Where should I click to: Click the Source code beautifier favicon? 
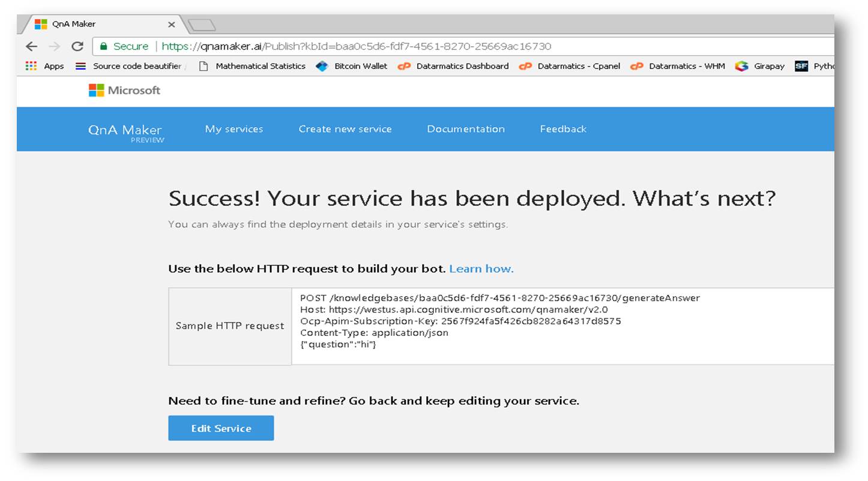tap(80, 66)
